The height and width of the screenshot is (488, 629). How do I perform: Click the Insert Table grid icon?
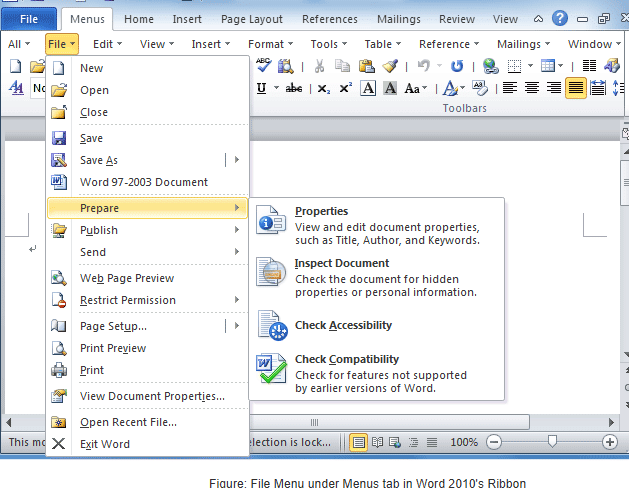[x=548, y=66]
